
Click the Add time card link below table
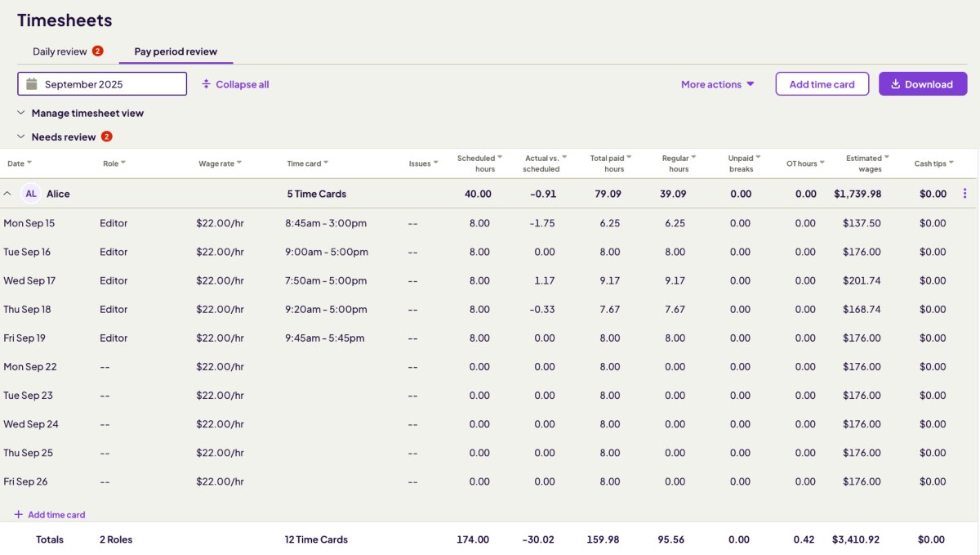56,515
